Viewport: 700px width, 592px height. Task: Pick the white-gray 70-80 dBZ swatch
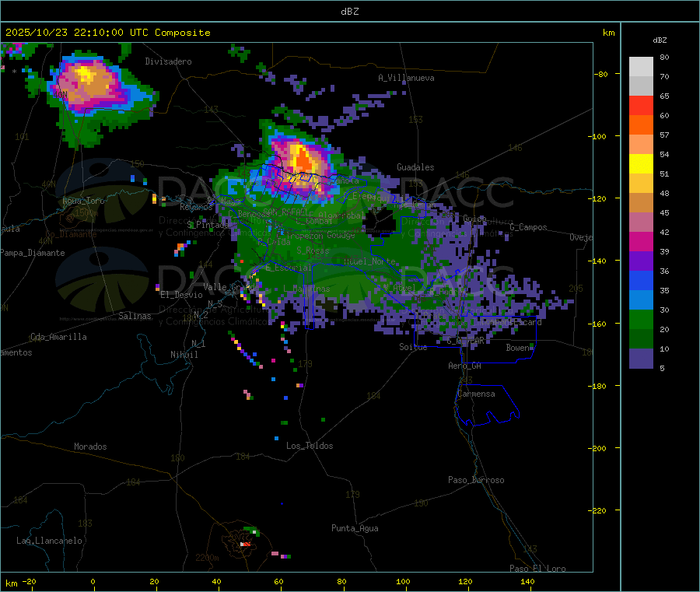click(641, 67)
